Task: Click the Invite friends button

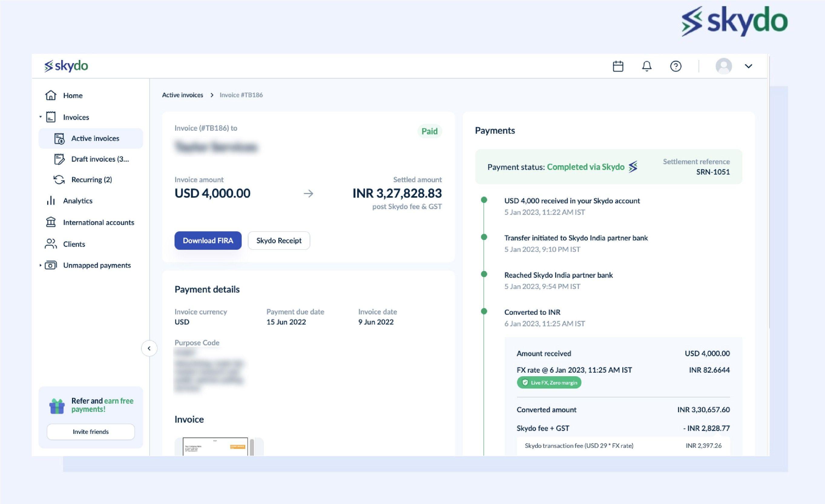Action: click(x=91, y=432)
